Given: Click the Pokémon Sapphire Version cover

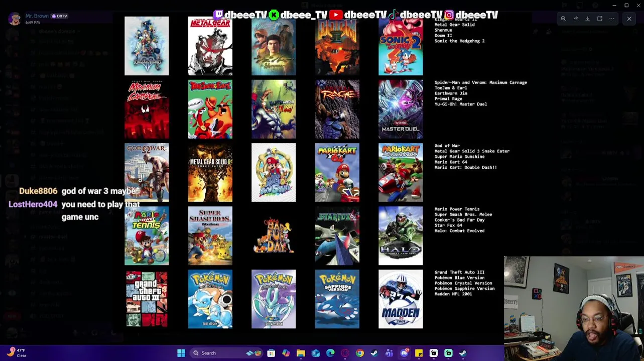Looking at the screenshot, I should pos(337,299).
